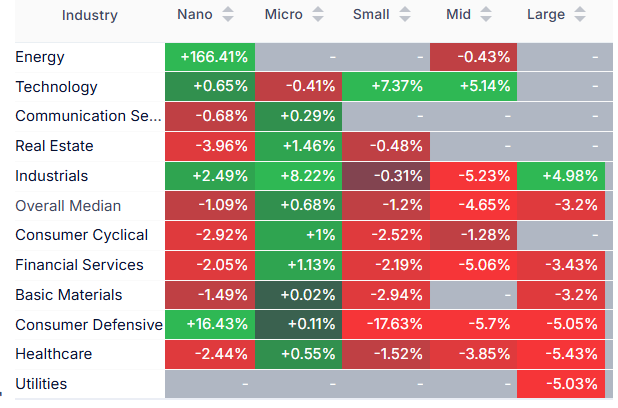Sort by Small column arrows

click(x=407, y=15)
